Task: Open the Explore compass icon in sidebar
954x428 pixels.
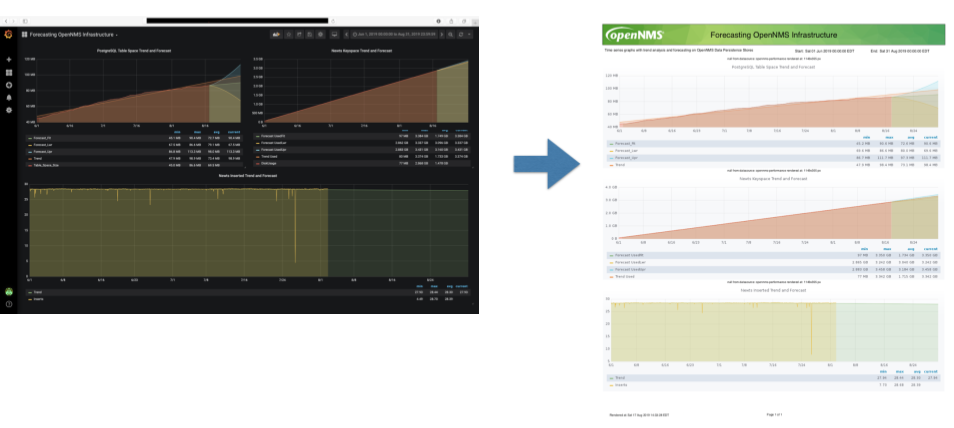Action: [9, 85]
